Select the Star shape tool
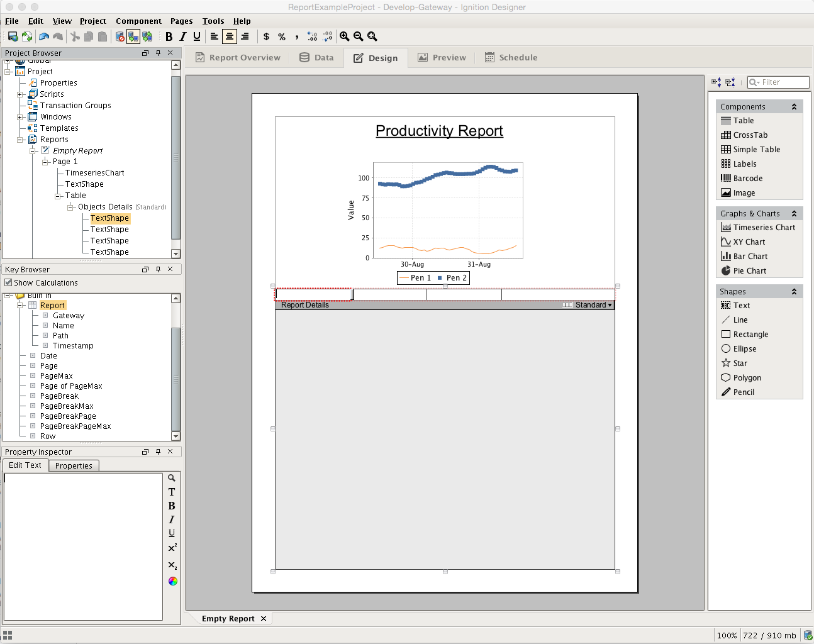The height and width of the screenshot is (644, 814). click(x=740, y=364)
